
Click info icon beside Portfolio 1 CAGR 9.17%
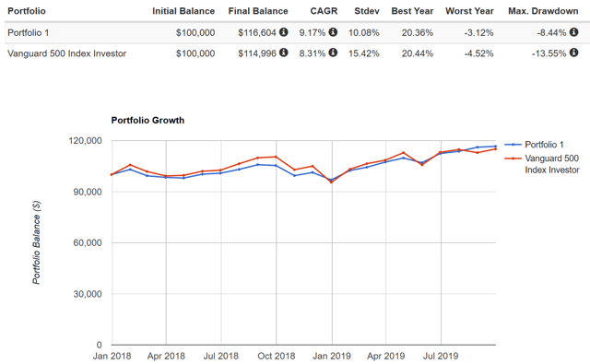pos(333,32)
